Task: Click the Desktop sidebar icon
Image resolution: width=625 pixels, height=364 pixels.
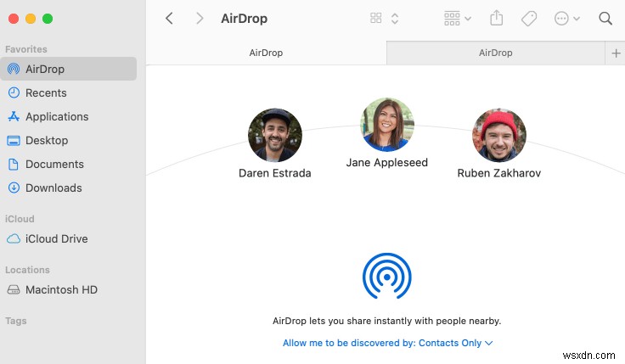Action: (x=14, y=141)
